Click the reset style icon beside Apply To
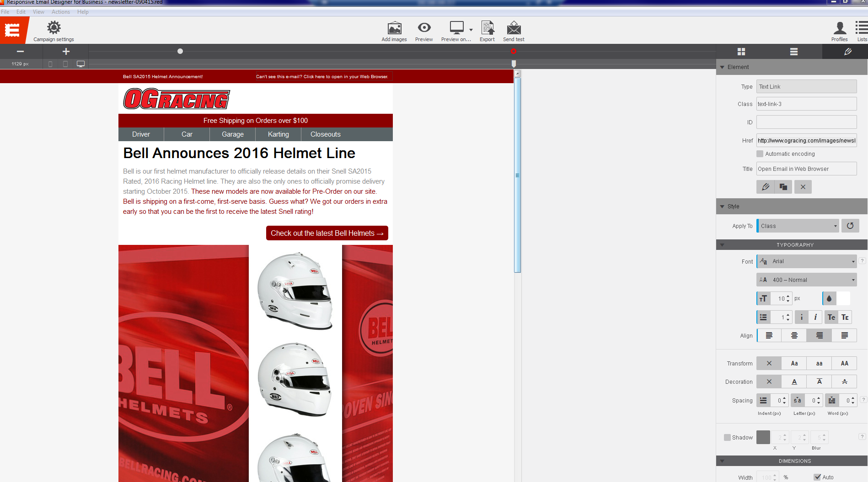 tap(850, 226)
